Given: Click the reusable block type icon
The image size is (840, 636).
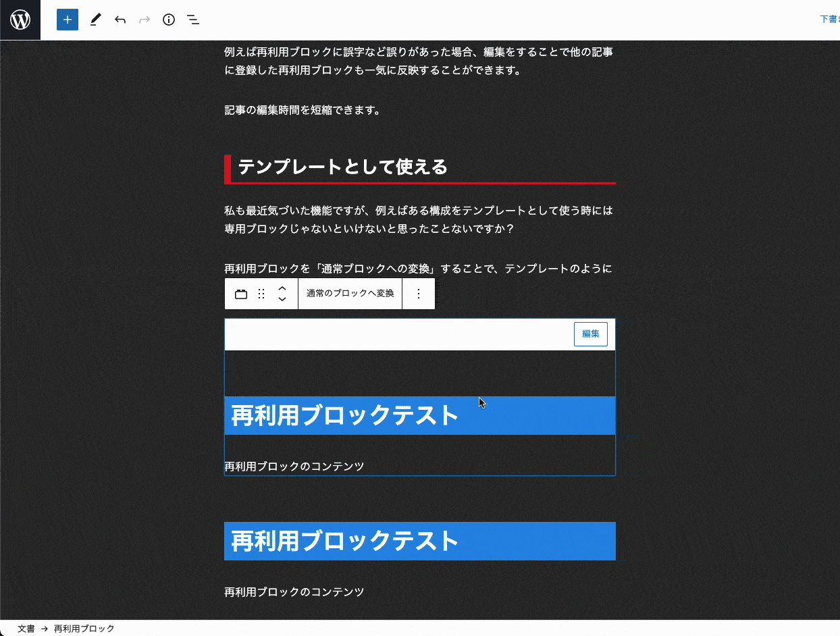Looking at the screenshot, I should tap(241, 294).
